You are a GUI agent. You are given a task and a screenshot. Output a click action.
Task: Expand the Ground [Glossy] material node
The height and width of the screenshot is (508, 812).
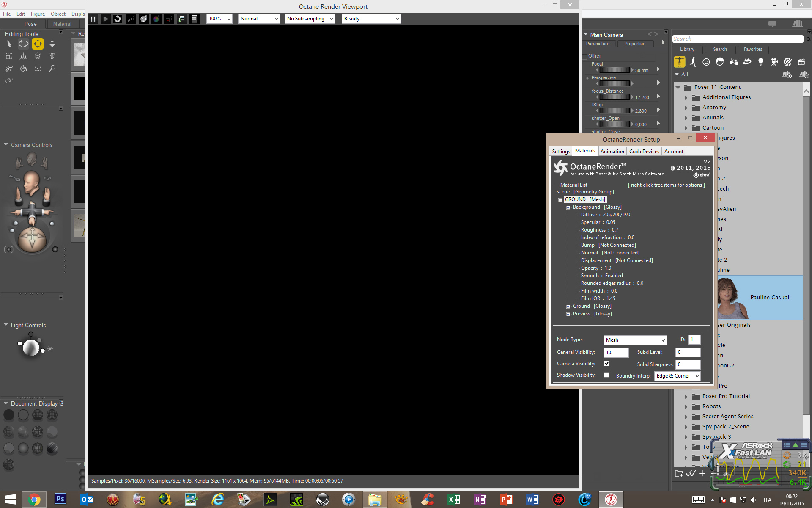pyautogui.click(x=568, y=306)
